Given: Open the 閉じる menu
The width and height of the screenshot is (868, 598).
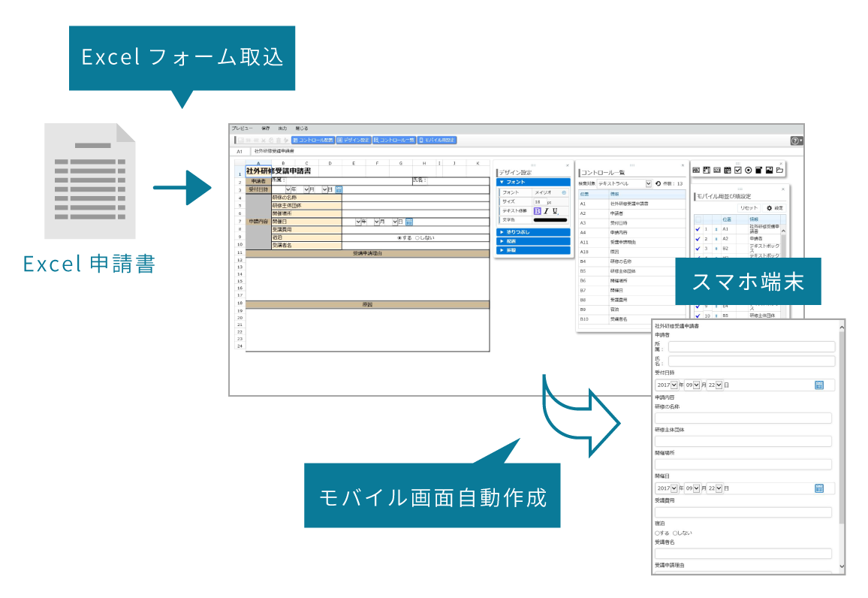Looking at the screenshot, I should (x=302, y=128).
